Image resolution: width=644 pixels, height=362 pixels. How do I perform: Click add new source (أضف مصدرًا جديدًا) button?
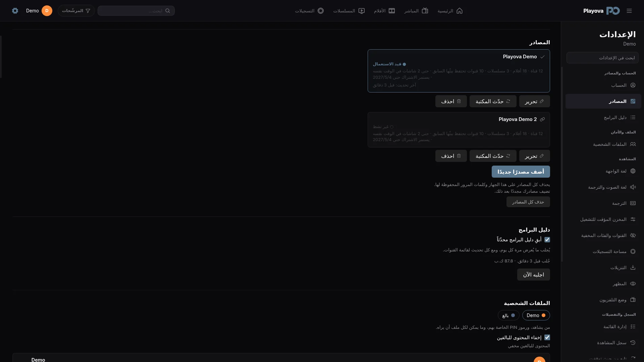521,172
